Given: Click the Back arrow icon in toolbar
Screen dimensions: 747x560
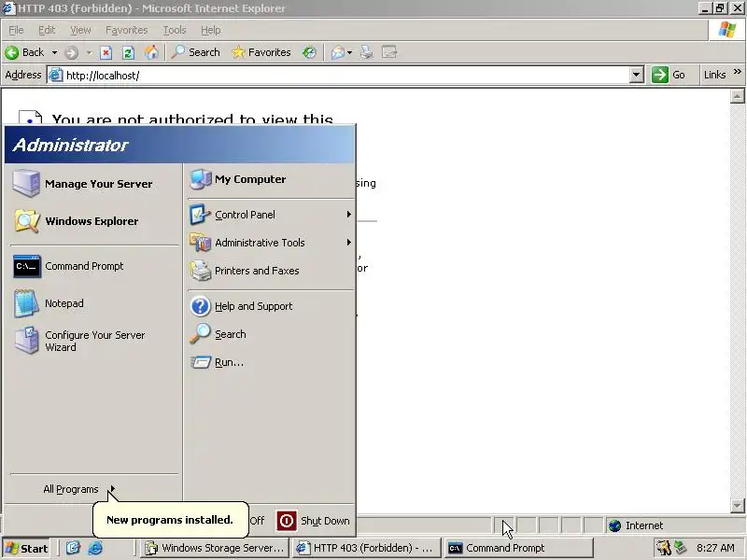Looking at the screenshot, I should (12, 52).
